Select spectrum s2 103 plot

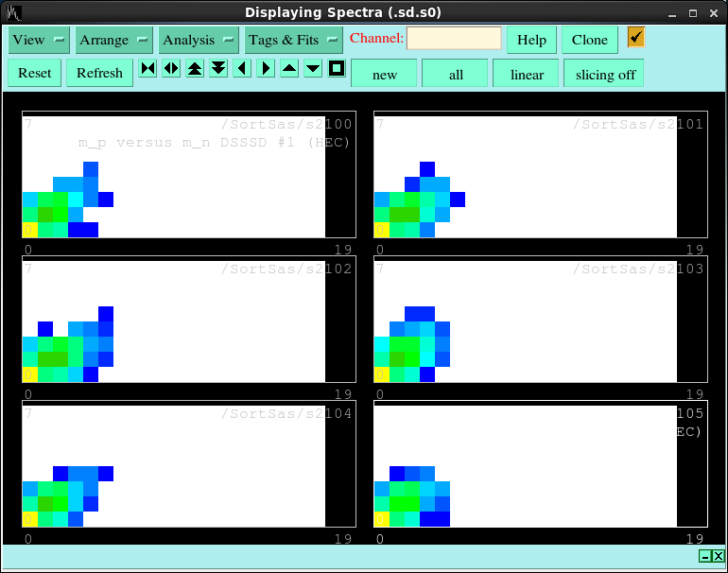tap(541, 320)
